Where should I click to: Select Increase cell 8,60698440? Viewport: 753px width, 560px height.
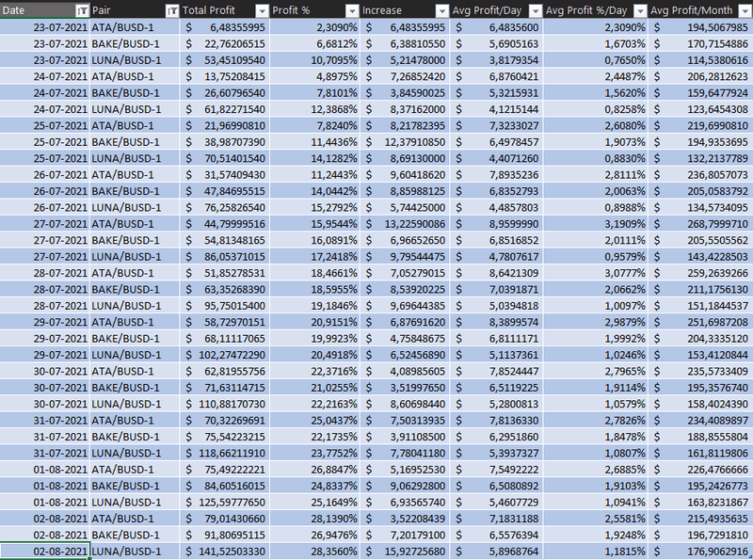(405, 404)
